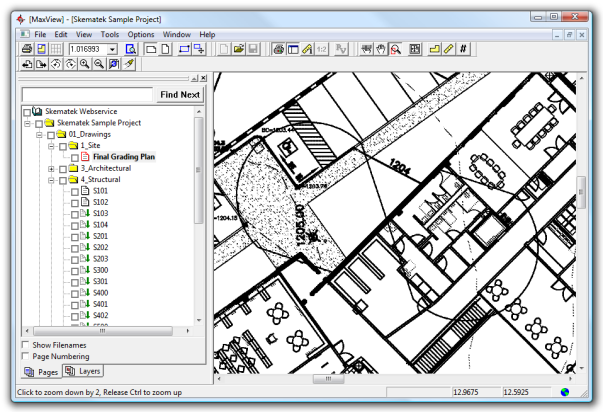This screenshot has height=412, width=603.
Task: Click the search text field beside Find Next
Action: point(88,95)
